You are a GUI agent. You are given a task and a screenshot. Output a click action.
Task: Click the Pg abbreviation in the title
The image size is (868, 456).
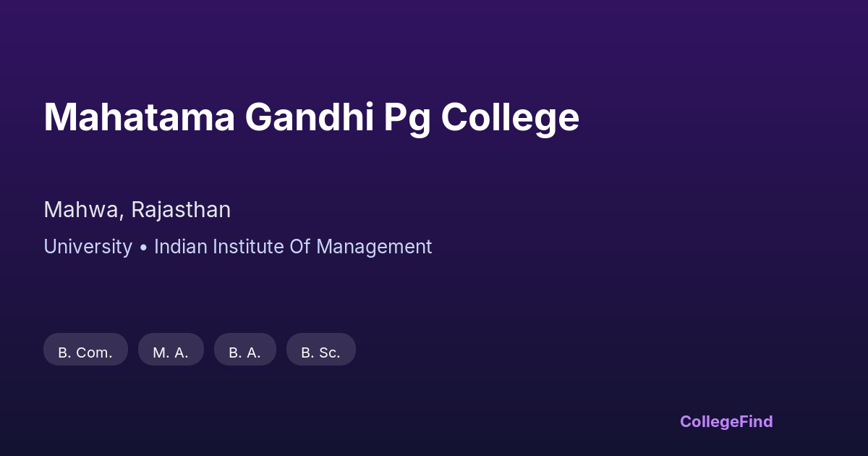407,119
